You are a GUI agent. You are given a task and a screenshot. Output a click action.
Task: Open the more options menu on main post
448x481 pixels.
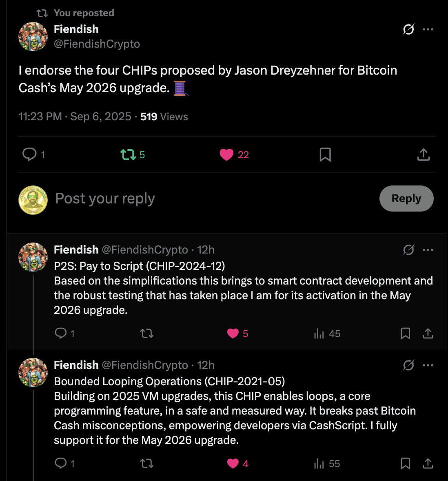point(428,29)
